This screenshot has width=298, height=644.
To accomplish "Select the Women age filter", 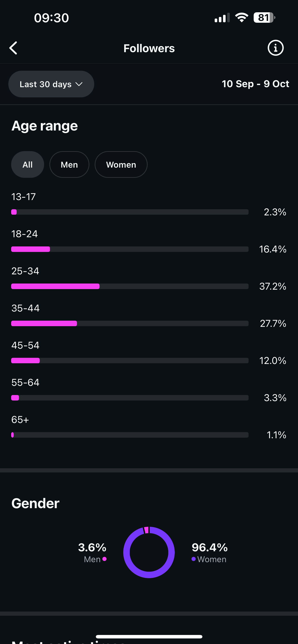I will click(x=121, y=165).
